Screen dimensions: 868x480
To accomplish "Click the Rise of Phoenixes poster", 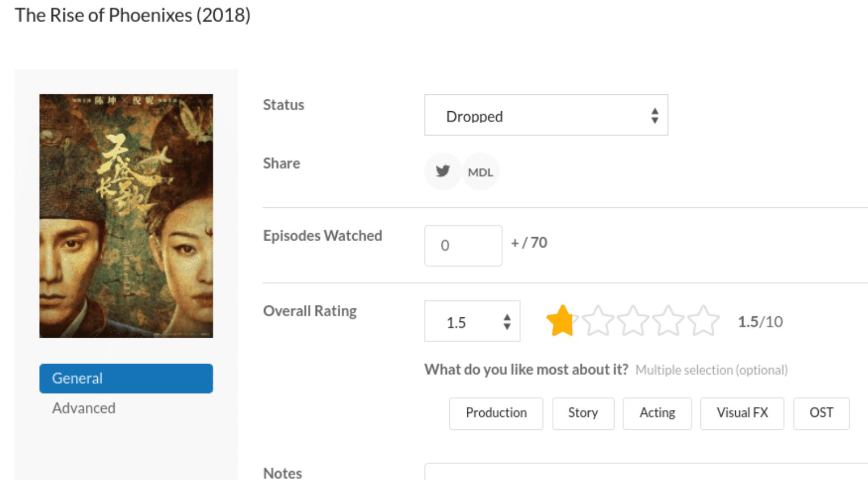I will [126, 216].
